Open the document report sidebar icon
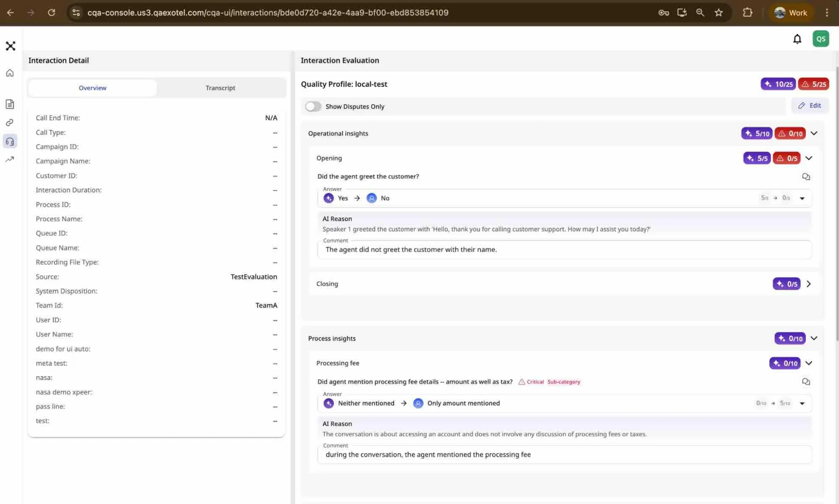 [x=10, y=104]
